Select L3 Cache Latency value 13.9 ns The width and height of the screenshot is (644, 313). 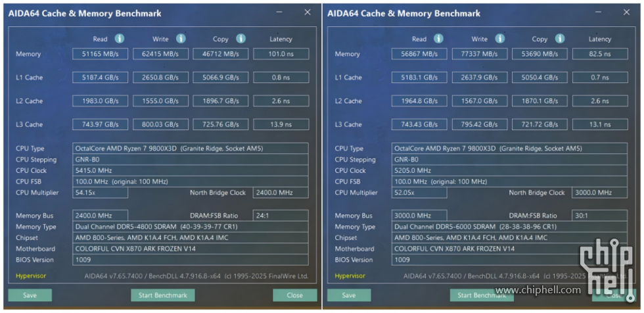pos(281,124)
